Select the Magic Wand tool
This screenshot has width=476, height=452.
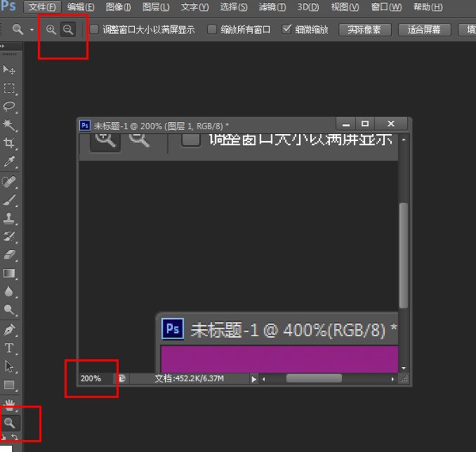point(9,124)
